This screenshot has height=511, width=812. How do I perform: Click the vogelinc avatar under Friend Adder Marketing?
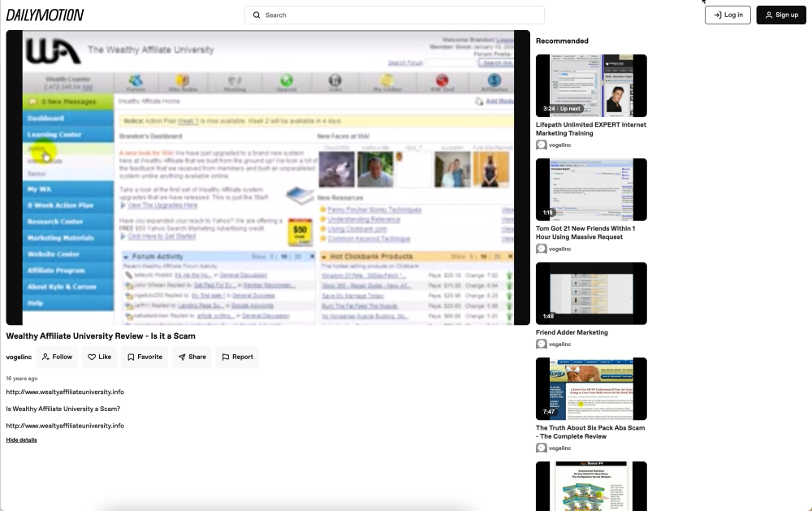(x=542, y=344)
